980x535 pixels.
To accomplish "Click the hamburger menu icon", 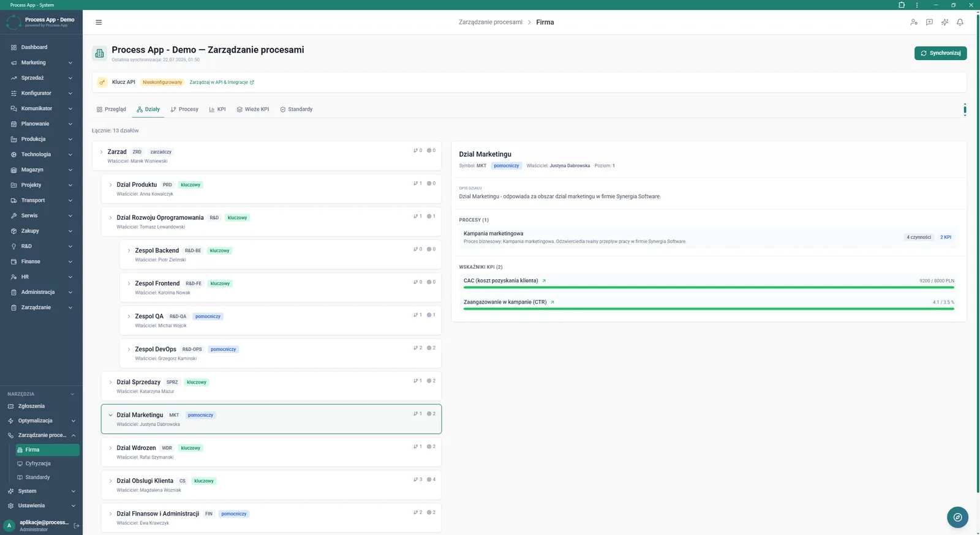I will point(99,22).
